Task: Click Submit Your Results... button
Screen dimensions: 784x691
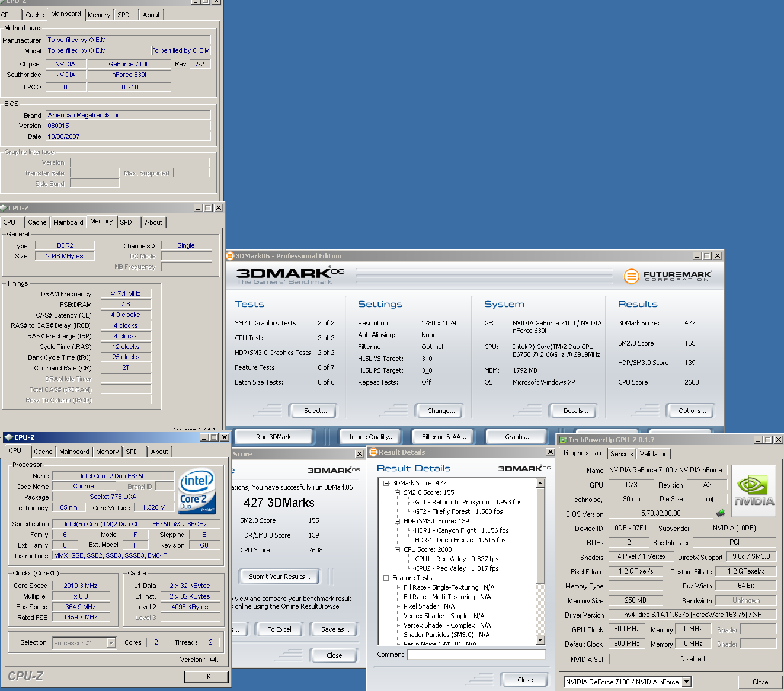Action: [279, 577]
